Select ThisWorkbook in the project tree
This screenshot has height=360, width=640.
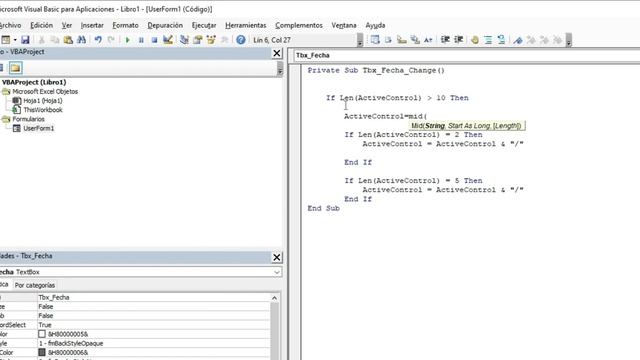tap(42, 110)
